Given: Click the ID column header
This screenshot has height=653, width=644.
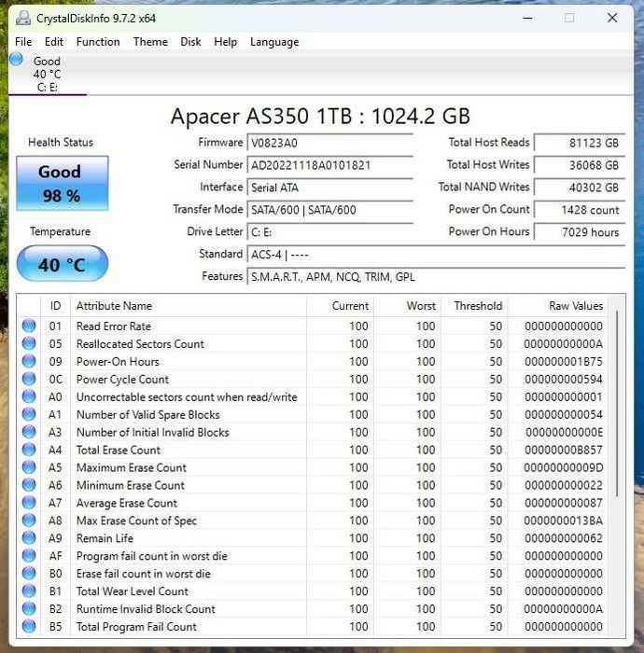Looking at the screenshot, I should (x=55, y=306).
